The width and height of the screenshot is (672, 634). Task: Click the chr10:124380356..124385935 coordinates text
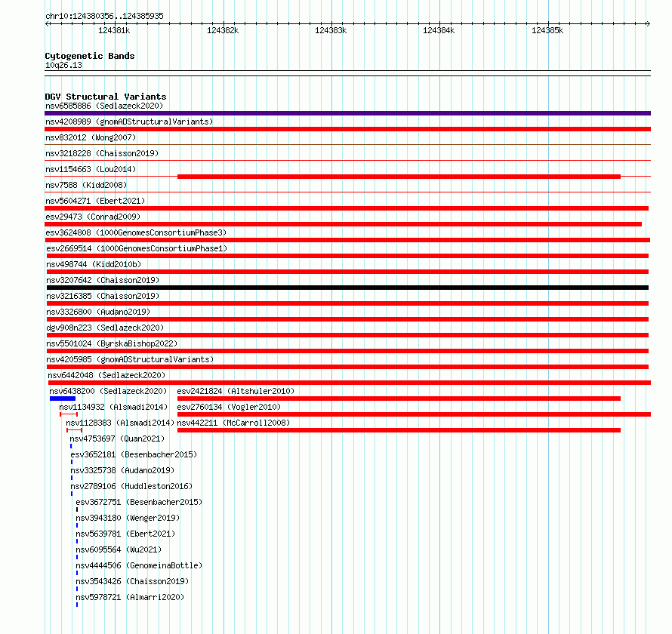pos(104,17)
